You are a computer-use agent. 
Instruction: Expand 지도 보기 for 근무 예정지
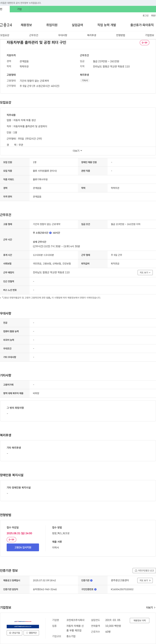(x=145, y=273)
